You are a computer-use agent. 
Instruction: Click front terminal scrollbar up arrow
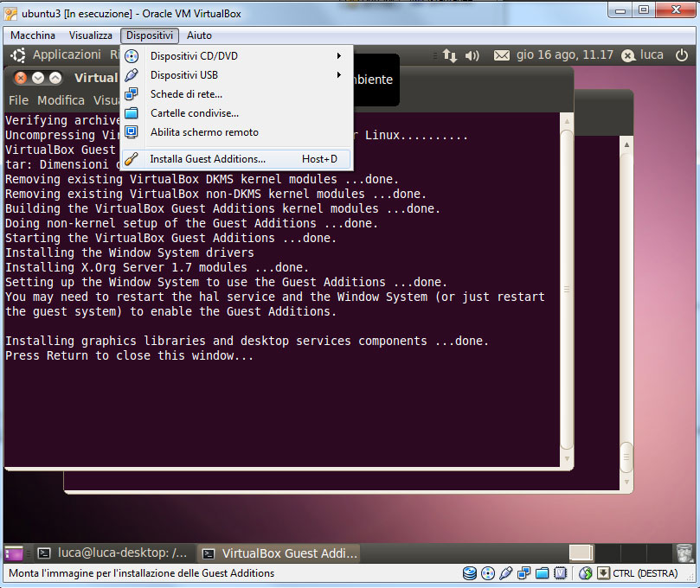click(567, 121)
